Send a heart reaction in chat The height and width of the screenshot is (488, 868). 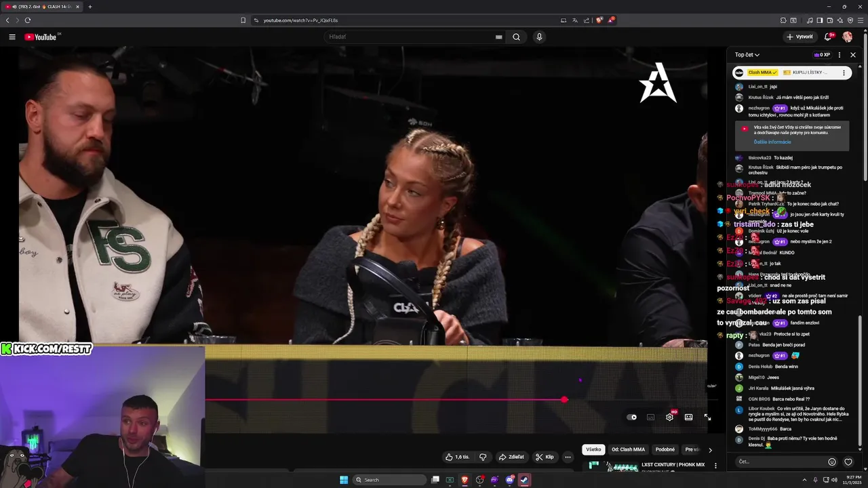click(x=848, y=462)
